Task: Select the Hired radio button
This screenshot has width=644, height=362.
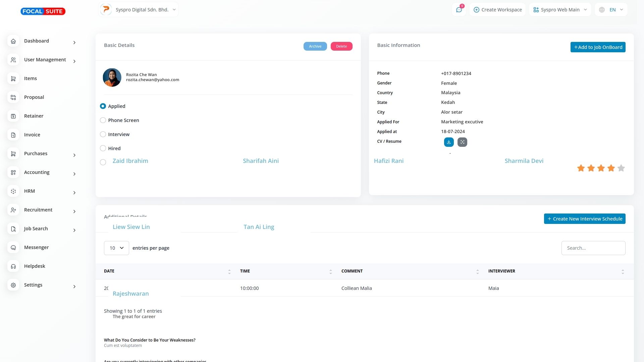Action: point(103,148)
